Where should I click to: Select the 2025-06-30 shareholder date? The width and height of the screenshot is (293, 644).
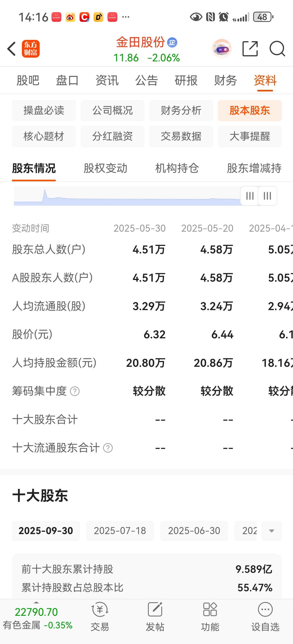point(194,531)
